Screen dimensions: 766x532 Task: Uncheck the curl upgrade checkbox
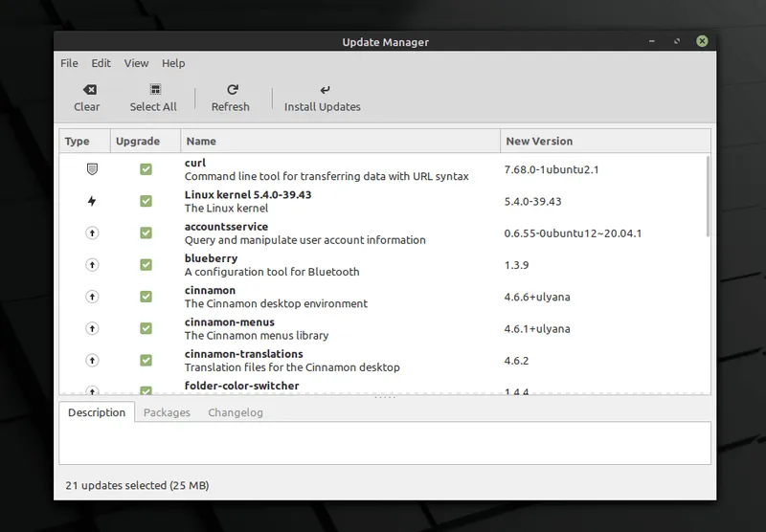click(146, 169)
